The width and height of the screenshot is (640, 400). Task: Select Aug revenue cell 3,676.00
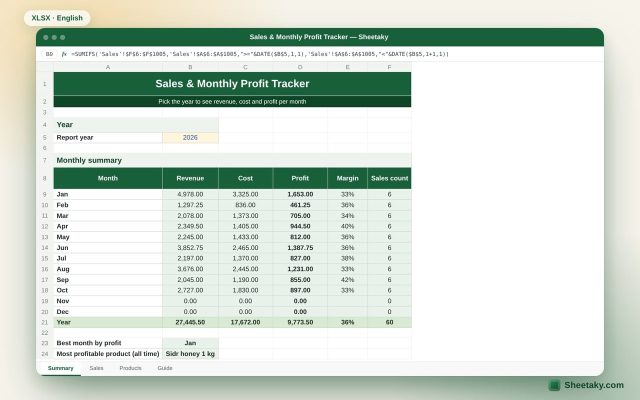pos(190,269)
